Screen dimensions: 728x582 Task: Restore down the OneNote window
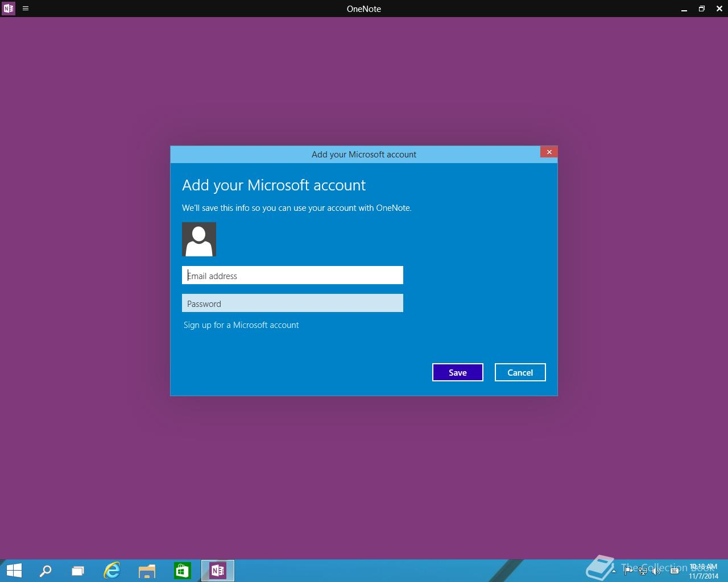[702, 9]
